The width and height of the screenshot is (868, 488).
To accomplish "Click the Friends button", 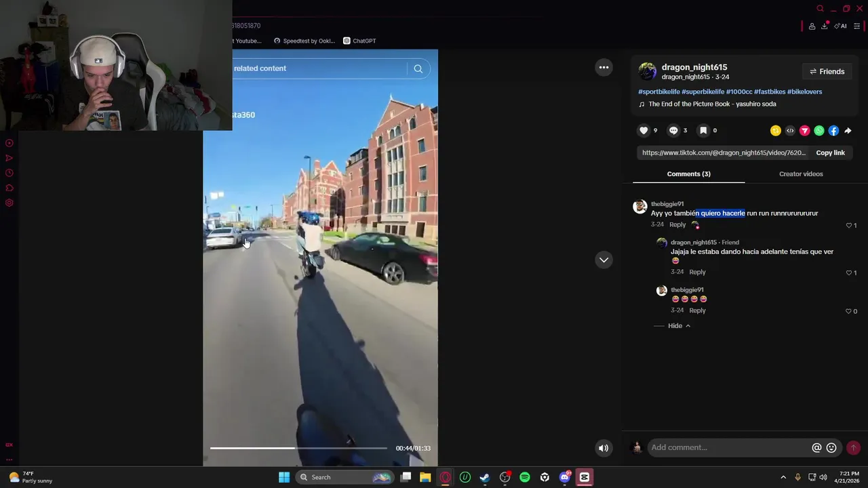I will 827,72.
